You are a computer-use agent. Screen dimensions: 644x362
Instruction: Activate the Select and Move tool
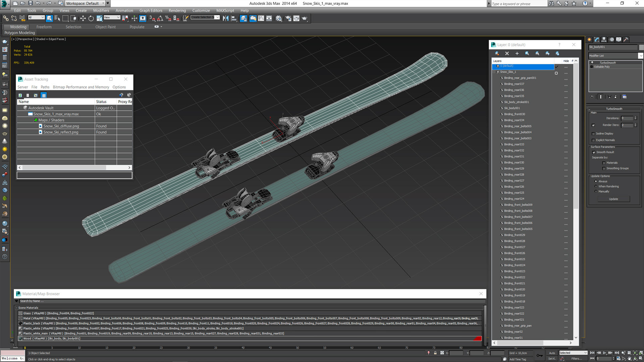83,18
